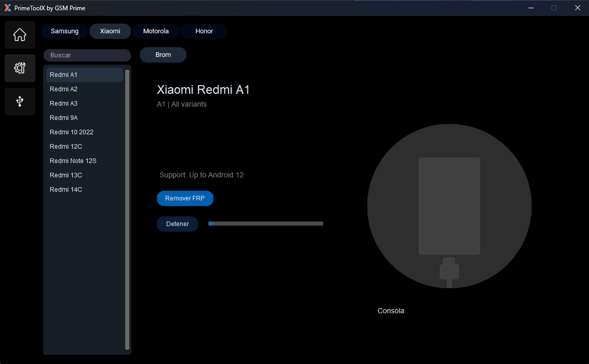Select Redmi A2 from the device list
The height and width of the screenshot is (364, 589).
pos(84,89)
